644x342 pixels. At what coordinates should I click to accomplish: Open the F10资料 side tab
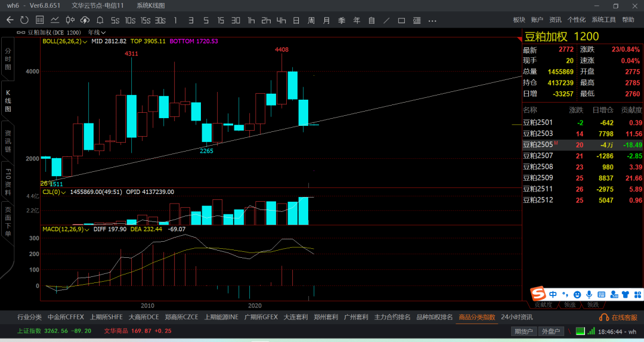coord(8,181)
